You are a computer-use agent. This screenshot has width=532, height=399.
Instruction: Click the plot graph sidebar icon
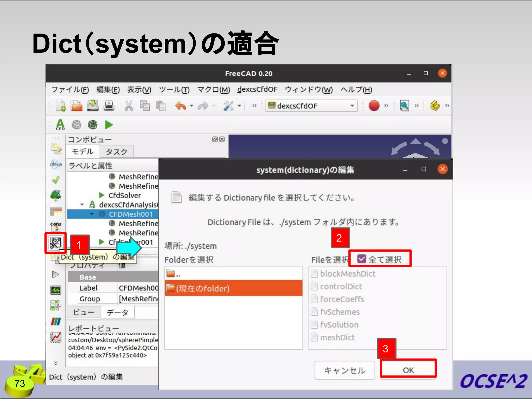pos(56,337)
